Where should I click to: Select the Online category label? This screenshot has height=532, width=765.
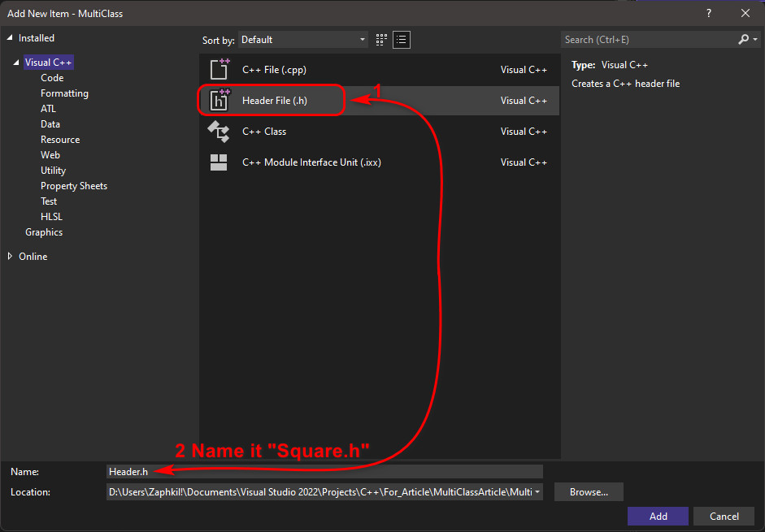point(33,256)
